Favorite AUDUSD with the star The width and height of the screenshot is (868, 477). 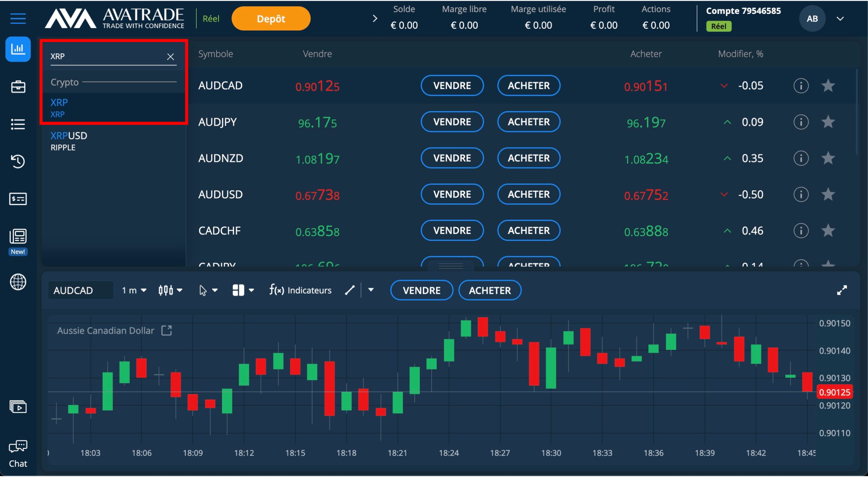(828, 194)
